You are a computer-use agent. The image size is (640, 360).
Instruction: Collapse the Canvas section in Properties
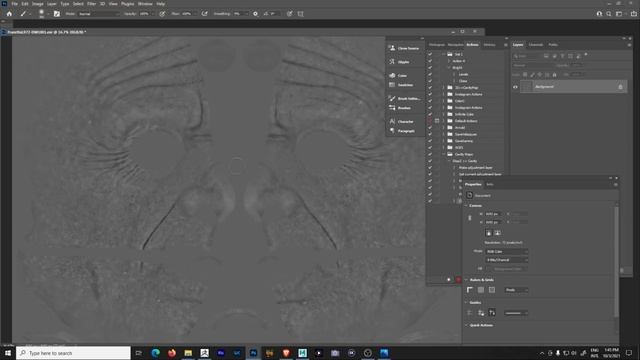pyautogui.click(x=466, y=206)
